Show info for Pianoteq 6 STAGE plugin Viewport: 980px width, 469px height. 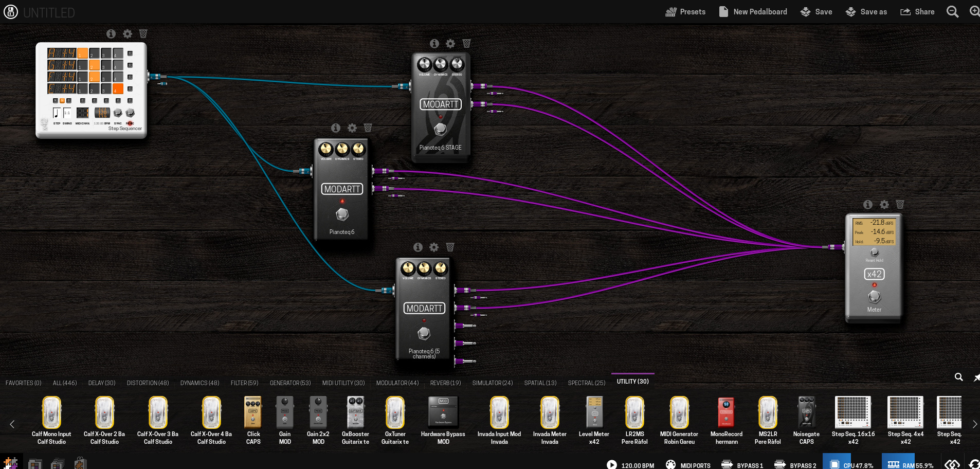click(x=434, y=44)
